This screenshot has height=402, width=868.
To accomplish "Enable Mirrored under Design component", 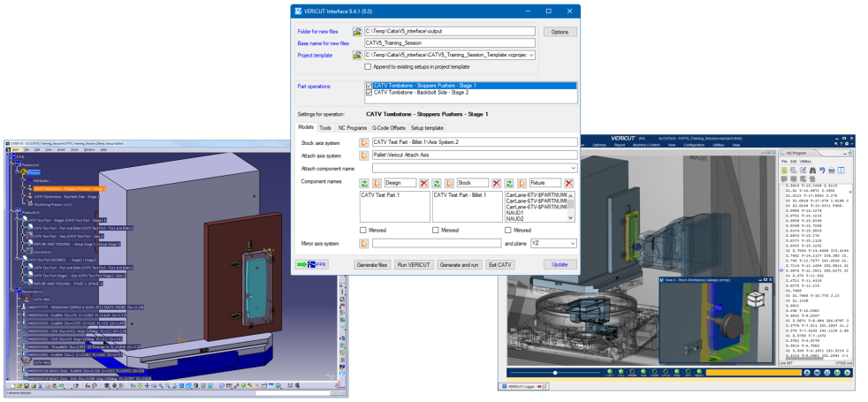I will click(x=362, y=230).
